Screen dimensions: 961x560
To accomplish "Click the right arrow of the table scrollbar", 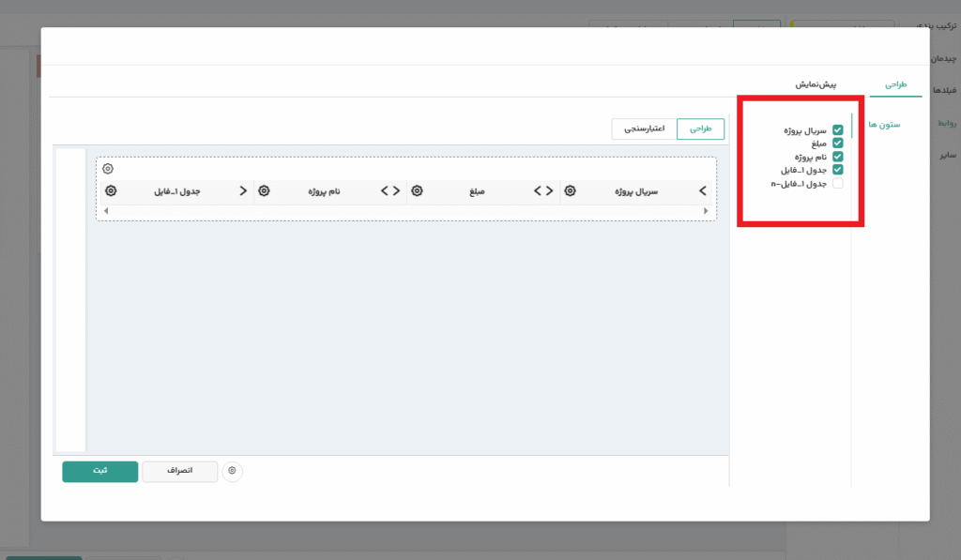I will 707,212.
